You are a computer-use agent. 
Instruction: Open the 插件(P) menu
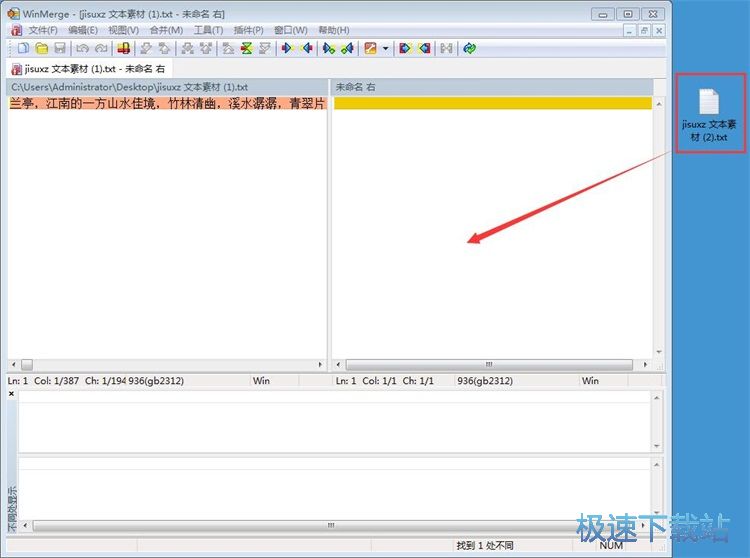(x=248, y=30)
